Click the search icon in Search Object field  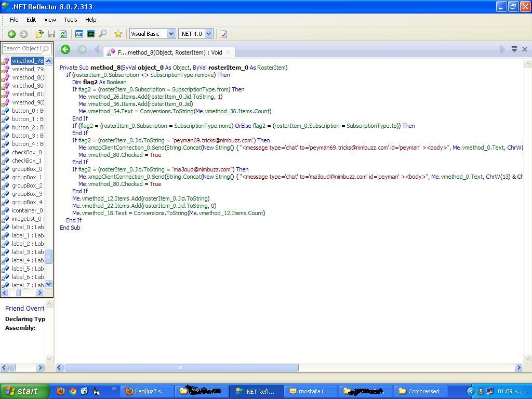[46, 48]
